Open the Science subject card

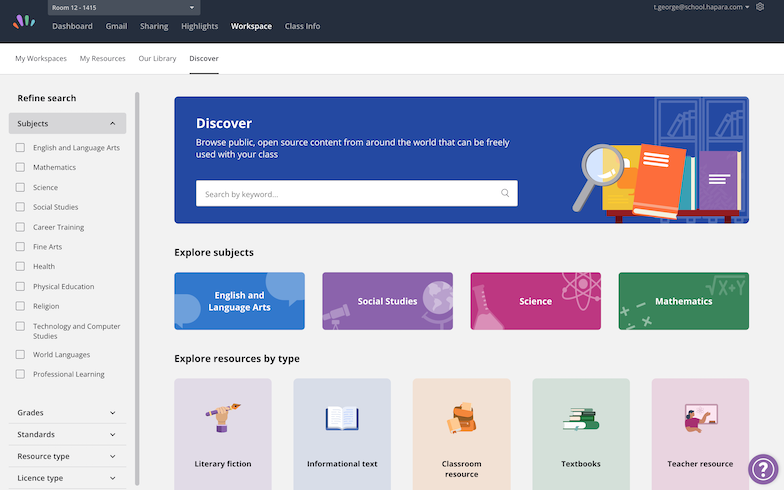pos(536,301)
